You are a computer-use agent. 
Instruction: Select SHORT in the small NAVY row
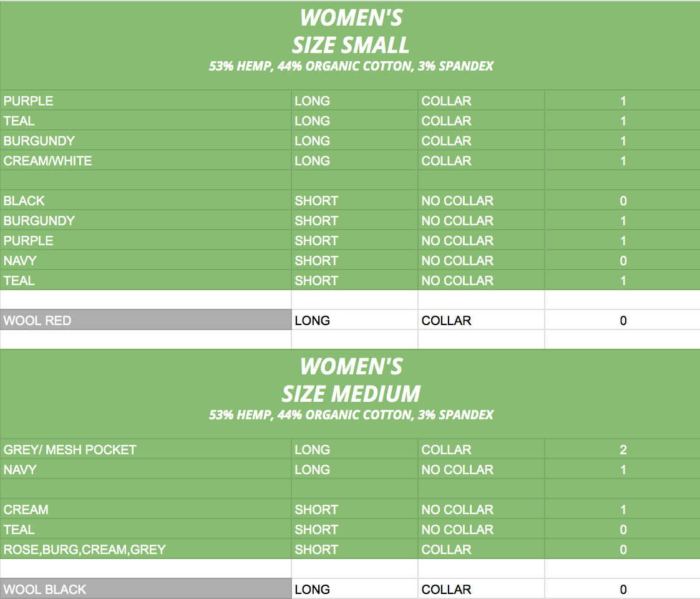tap(355, 260)
